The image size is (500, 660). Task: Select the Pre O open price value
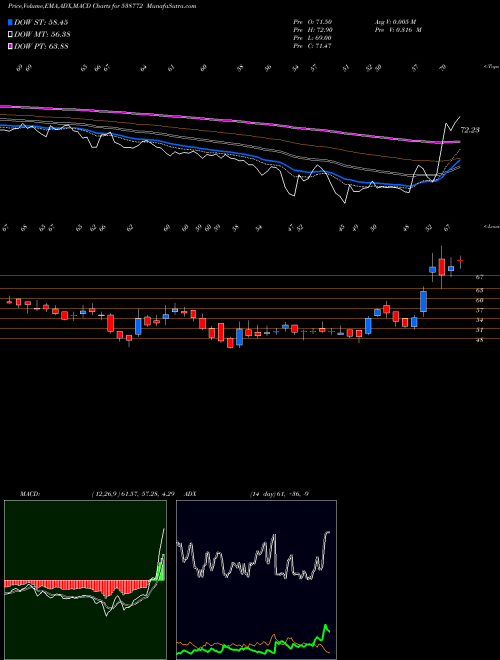(313, 21)
